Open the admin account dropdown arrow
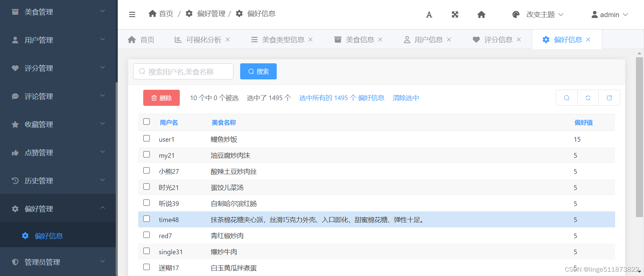This screenshot has width=644, height=276. [x=625, y=15]
